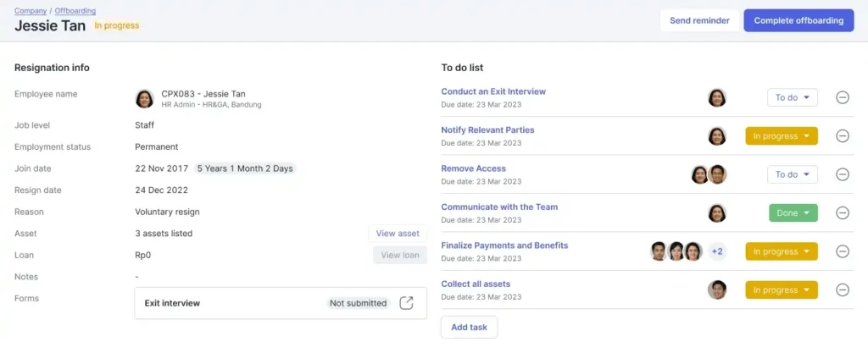Click Send reminder button
Image resolution: width=868 pixels, height=353 pixels.
point(699,20)
